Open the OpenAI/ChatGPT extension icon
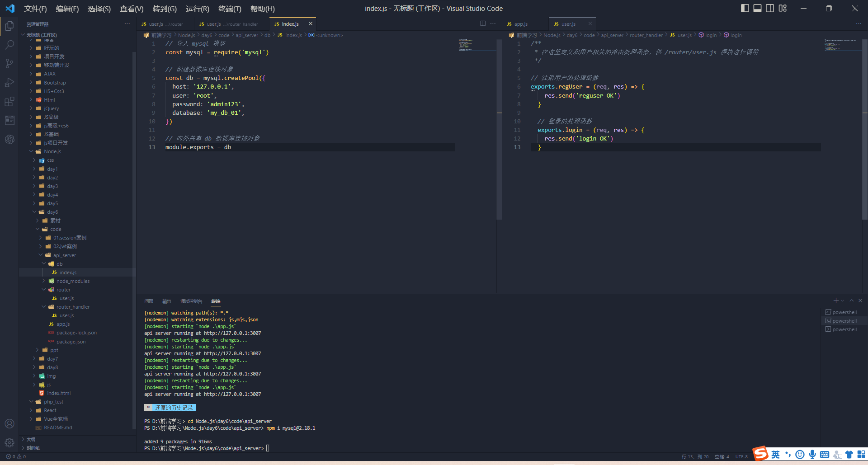 pos(9,140)
